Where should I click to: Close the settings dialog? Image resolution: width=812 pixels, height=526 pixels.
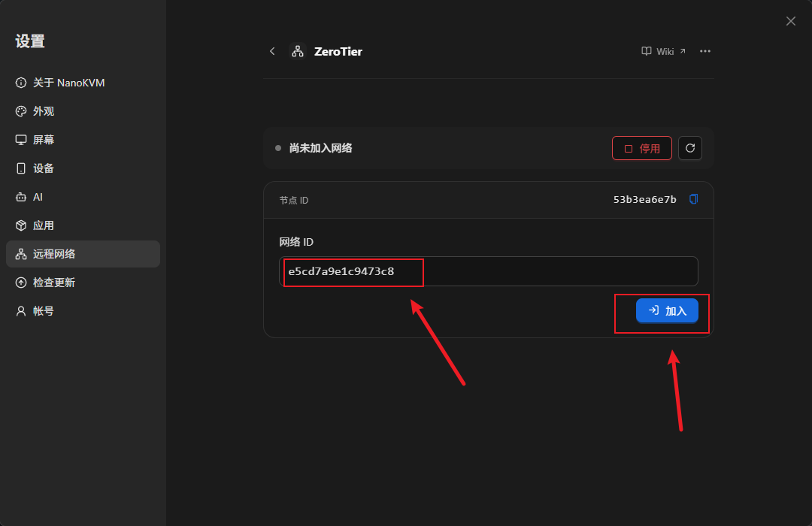pos(790,21)
